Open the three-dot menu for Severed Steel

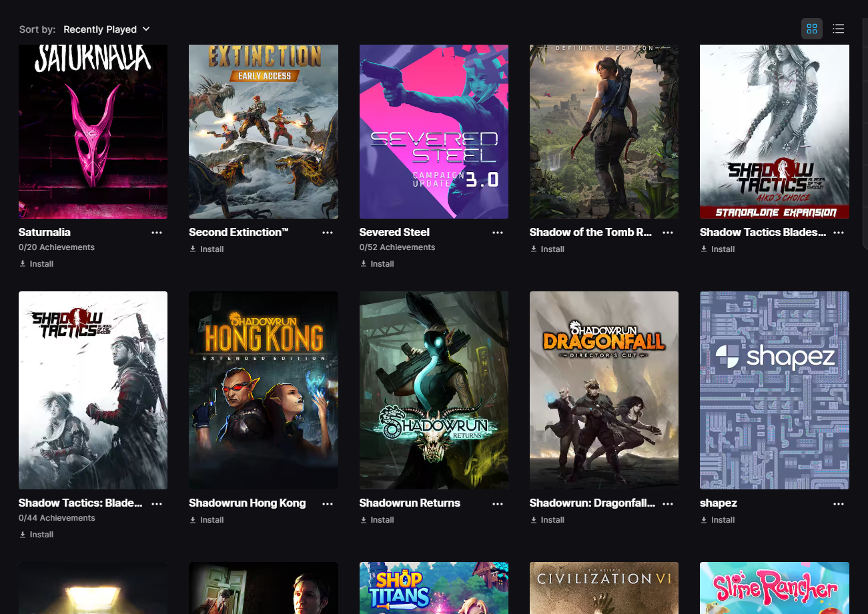tap(498, 233)
